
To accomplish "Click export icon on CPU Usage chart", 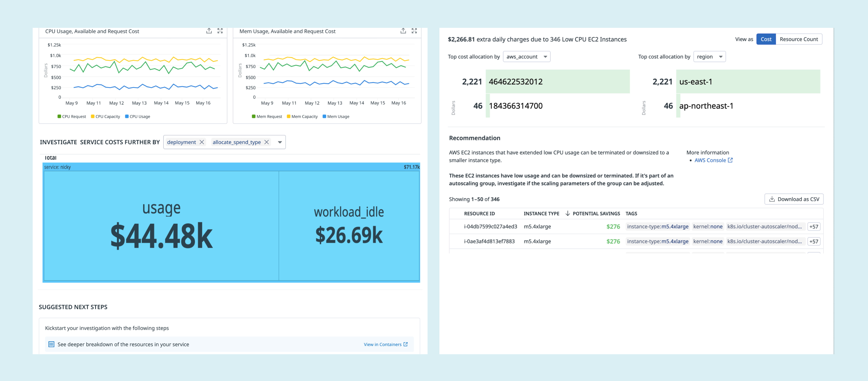I will (209, 31).
